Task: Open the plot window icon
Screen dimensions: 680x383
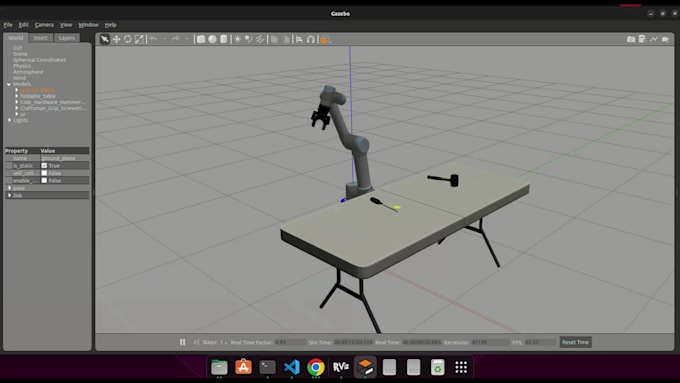Action: (654, 39)
